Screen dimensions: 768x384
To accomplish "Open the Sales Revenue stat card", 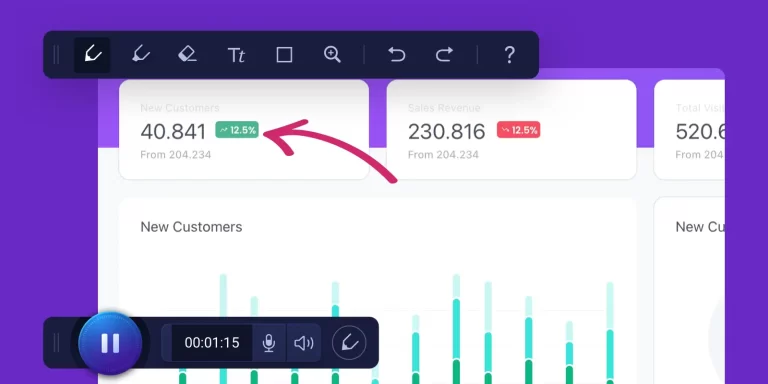I will click(x=511, y=130).
